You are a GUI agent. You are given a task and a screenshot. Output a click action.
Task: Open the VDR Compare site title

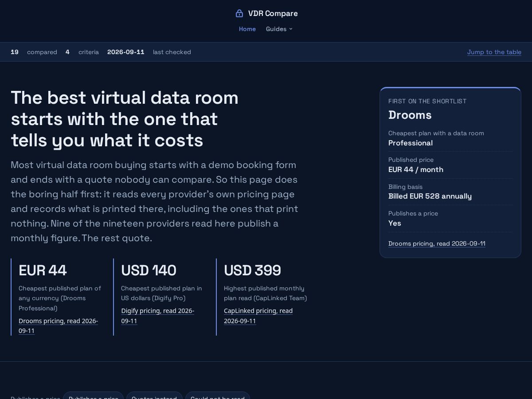point(273,13)
